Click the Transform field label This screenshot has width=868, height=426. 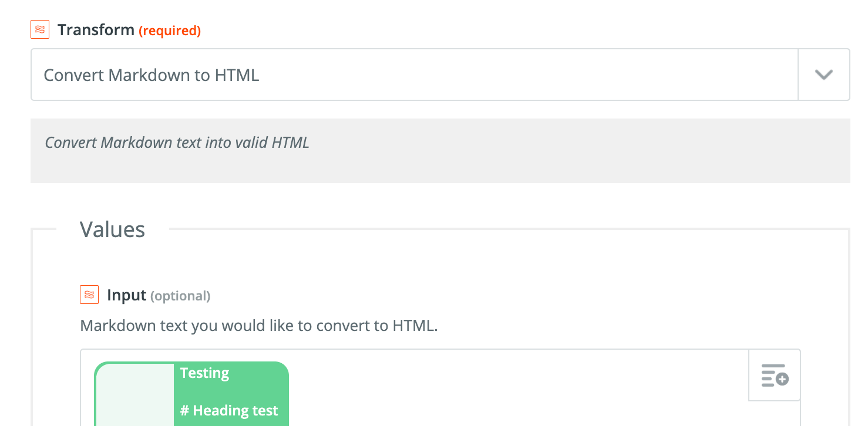[96, 30]
